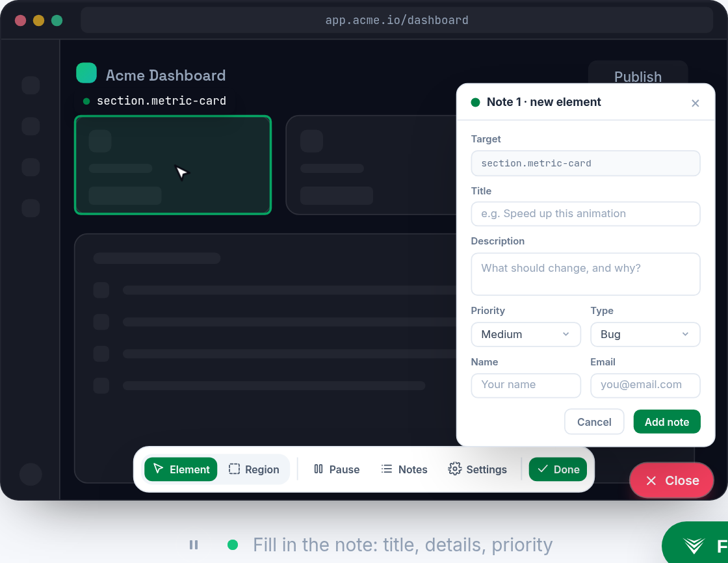
Task: Click the second metric card
Action: 371,165
